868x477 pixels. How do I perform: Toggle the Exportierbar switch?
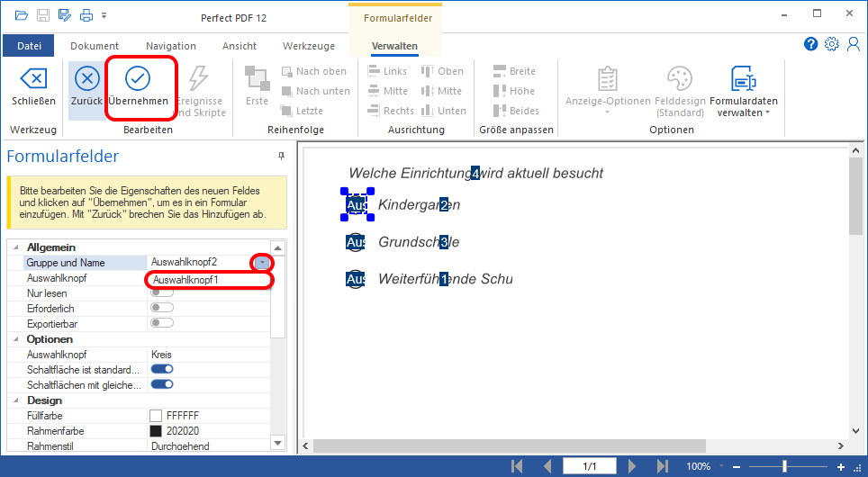coord(162,322)
